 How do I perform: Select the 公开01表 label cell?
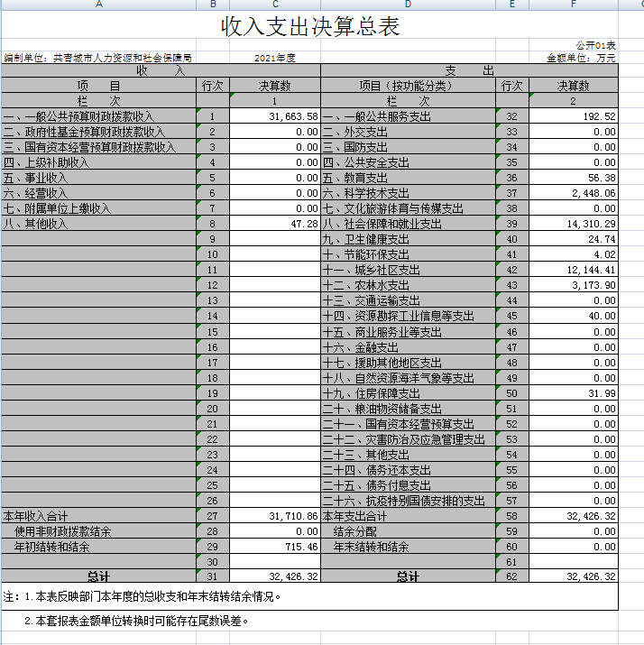point(594,45)
